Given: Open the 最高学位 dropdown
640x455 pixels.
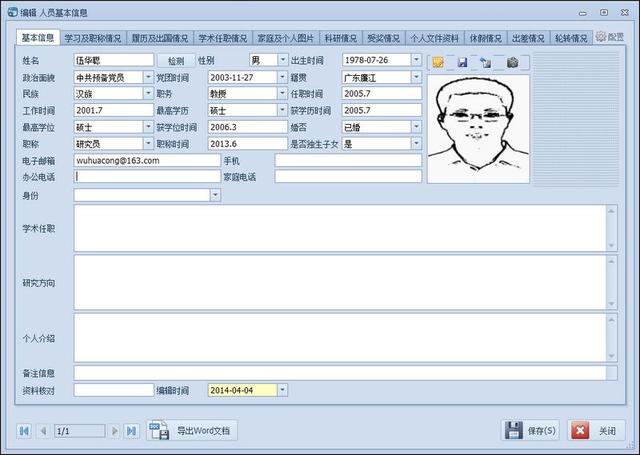Looking at the screenshot, I should 148,127.
